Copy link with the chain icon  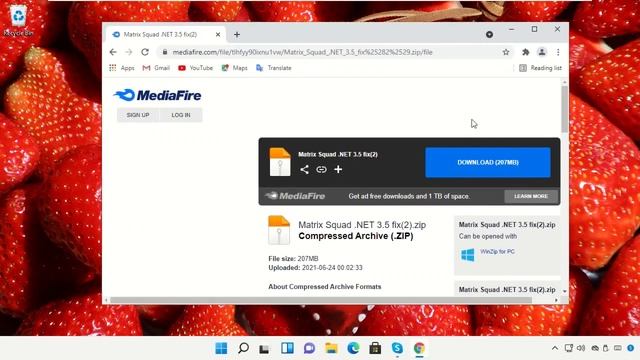321,169
